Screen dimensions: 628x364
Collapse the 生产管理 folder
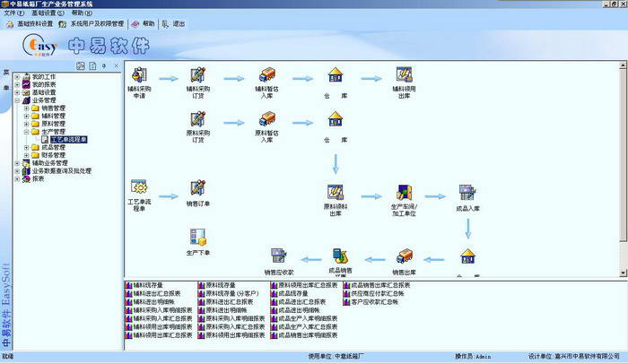(26, 131)
